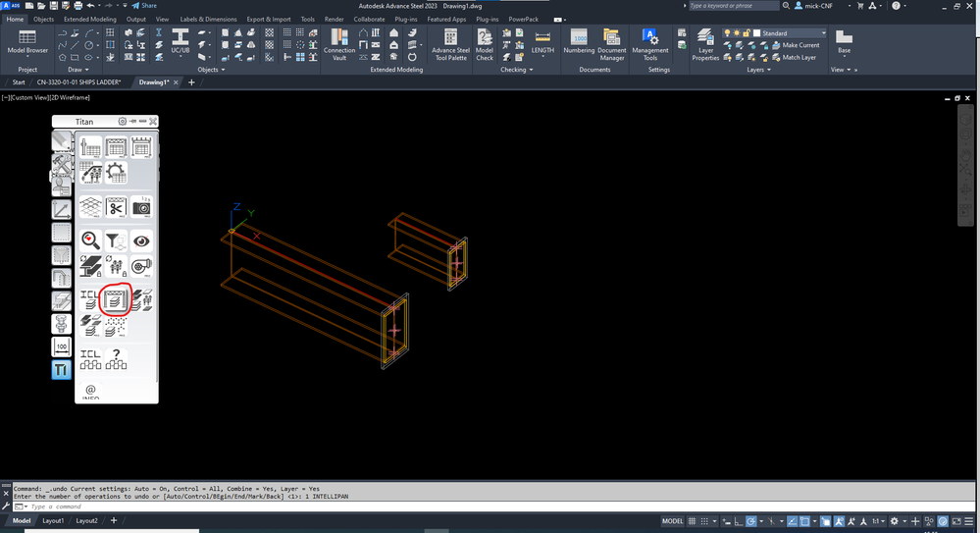Add a new drawing tab with plus
Image resolution: width=980 pixels, height=533 pixels.
[x=191, y=81]
